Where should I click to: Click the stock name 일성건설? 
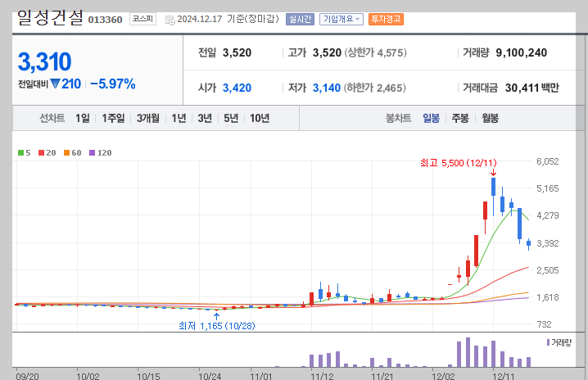[x=50, y=18]
